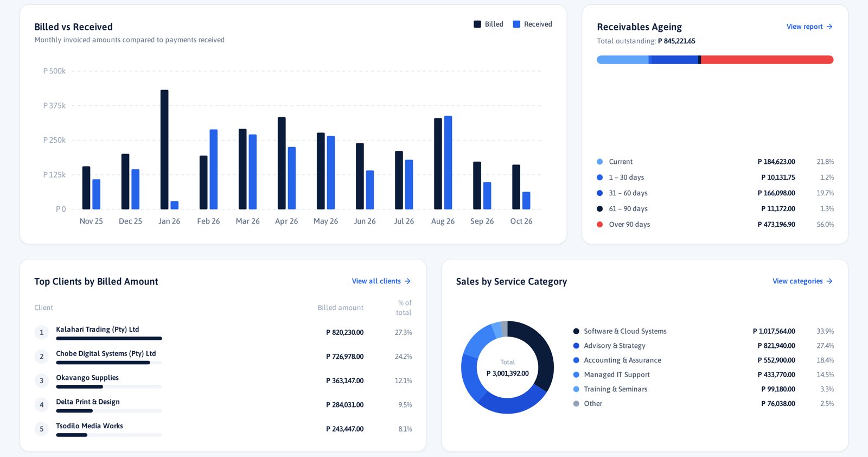The image size is (868, 457).
Task: Click the Feb 26 Received bar
Action: point(214,169)
